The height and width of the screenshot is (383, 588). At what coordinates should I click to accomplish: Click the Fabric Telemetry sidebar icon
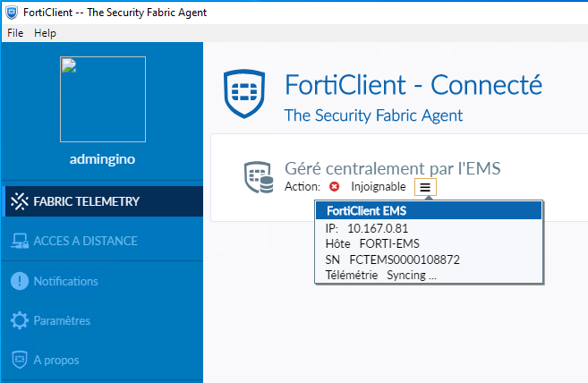pyautogui.click(x=19, y=201)
